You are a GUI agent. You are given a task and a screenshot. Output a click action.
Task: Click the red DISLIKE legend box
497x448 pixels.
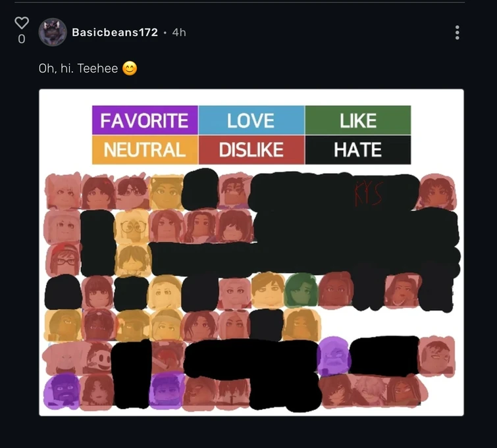pos(251,150)
